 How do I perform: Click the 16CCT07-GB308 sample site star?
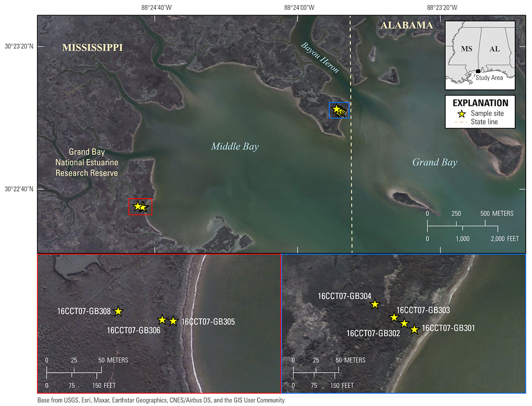tap(118, 312)
